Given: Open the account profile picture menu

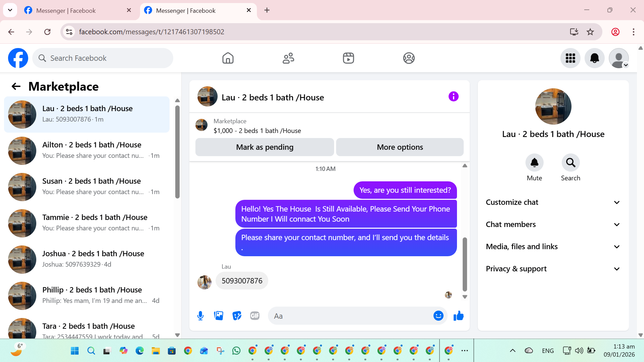Looking at the screenshot, I should click(619, 58).
